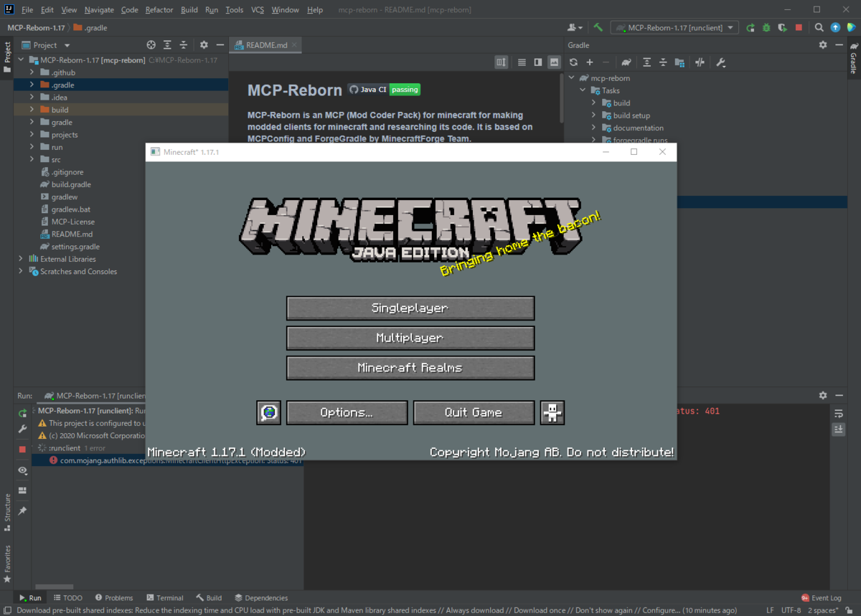Open Run panel settings gear
861x616 pixels.
tap(823, 395)
